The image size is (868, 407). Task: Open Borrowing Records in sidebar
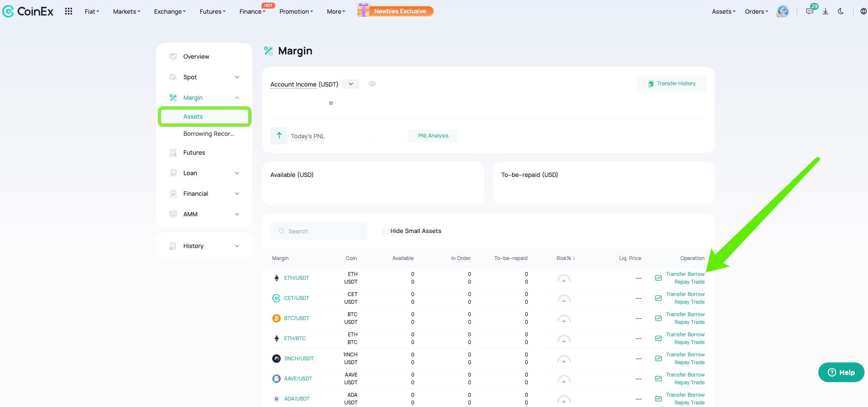208,134
